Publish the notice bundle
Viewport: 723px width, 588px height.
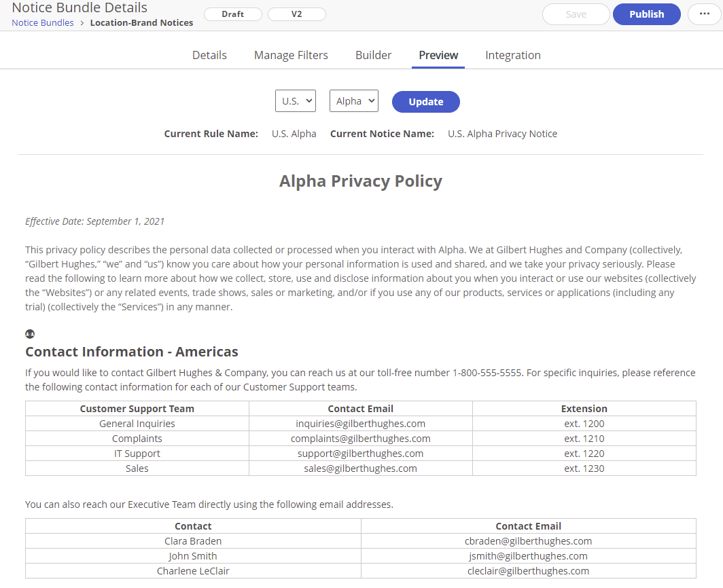tap(646, 14)
